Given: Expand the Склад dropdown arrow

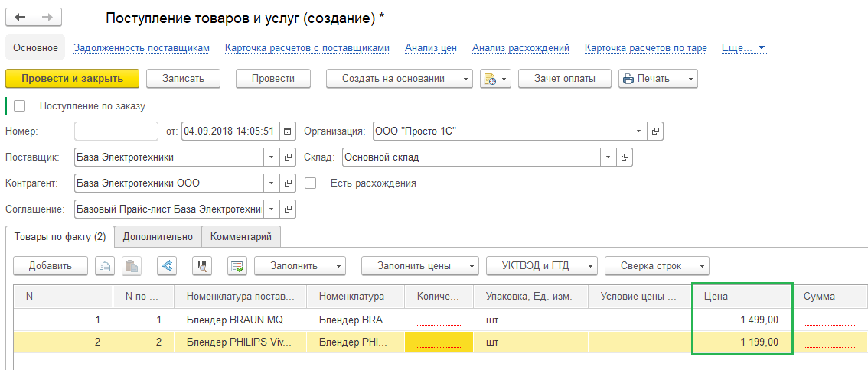Looking at the screenshot, I should pyautogui.click(x=609, y=157).
